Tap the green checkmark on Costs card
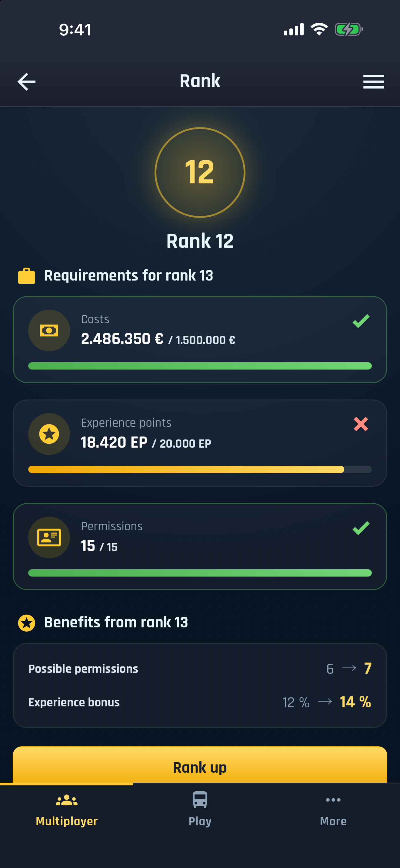 click(x=361, y=321)
